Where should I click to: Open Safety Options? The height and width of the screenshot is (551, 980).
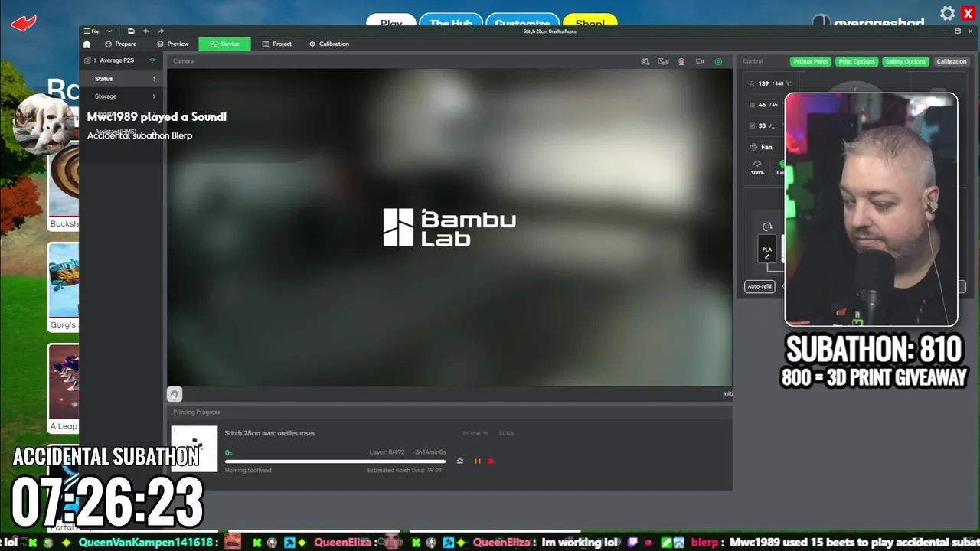[x=906, y=61]
